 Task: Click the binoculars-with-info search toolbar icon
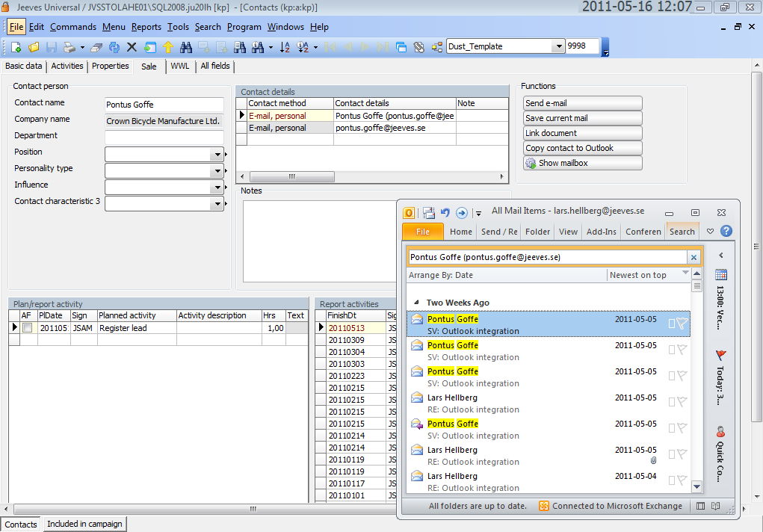(258, 47)
